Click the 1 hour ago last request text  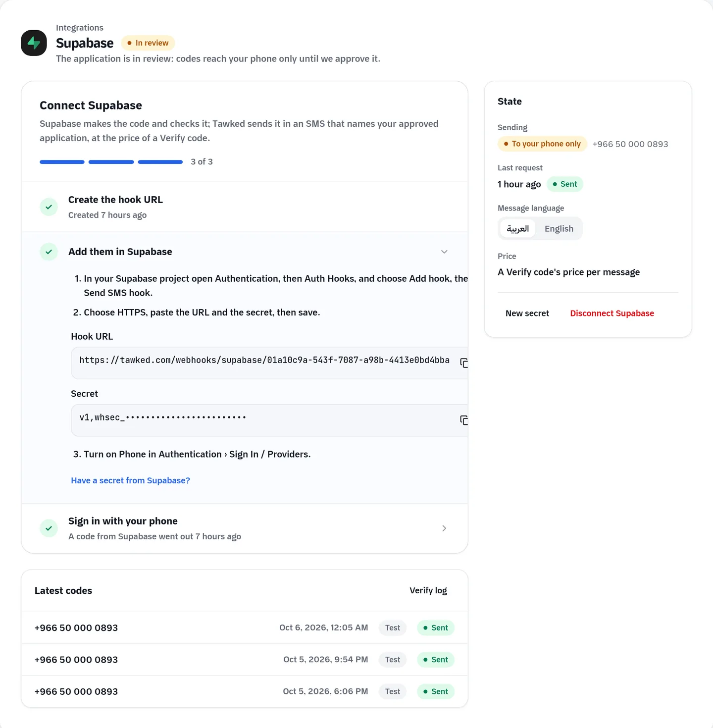click(519, 184)
